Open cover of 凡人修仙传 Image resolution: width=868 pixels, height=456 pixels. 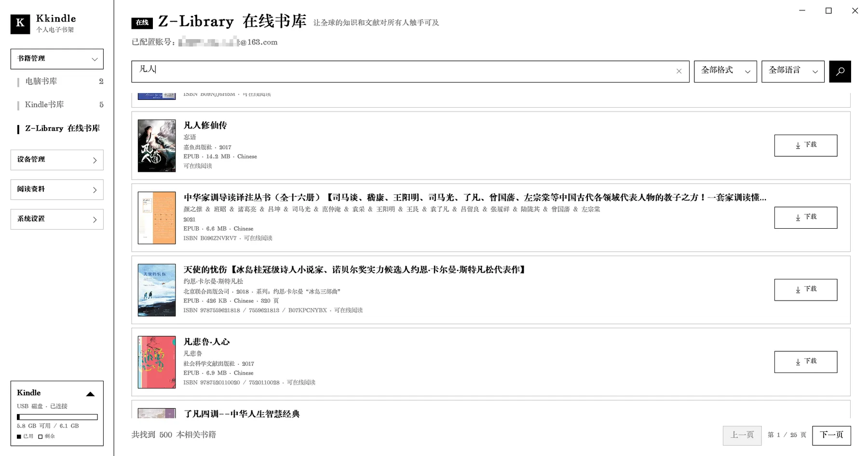[x=157, y=146]
